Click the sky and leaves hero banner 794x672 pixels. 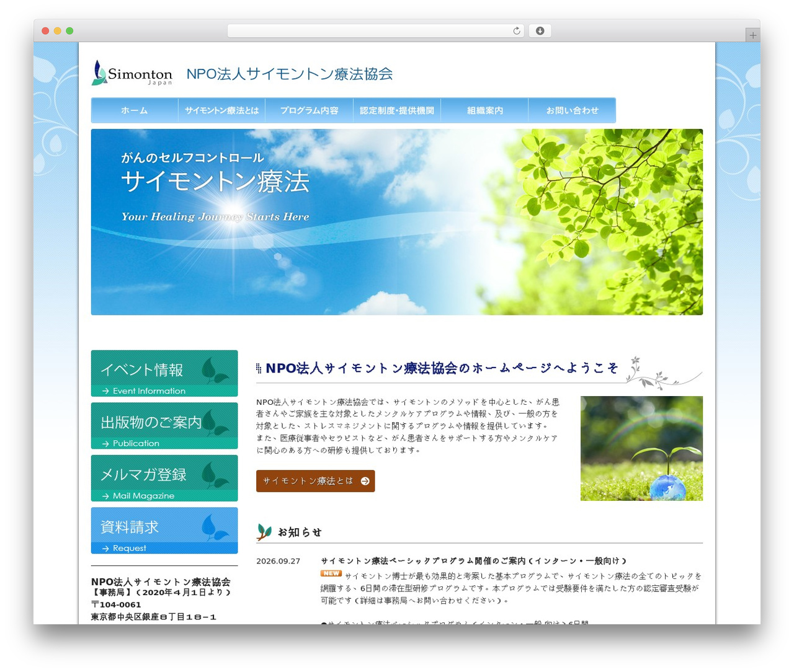397,222
